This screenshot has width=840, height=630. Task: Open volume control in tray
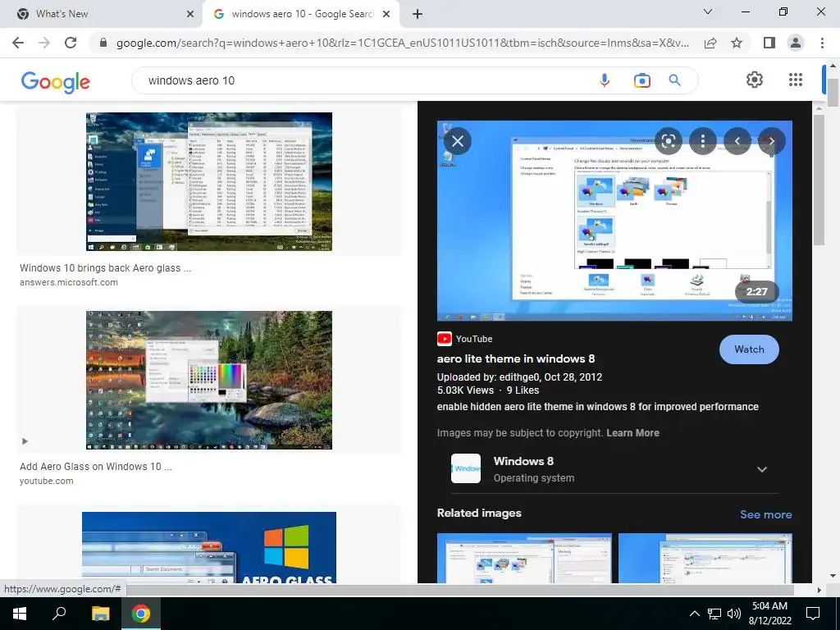pyautogui.click(x=734, y=614)
